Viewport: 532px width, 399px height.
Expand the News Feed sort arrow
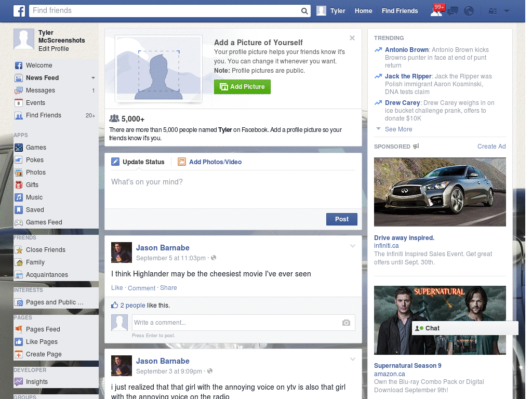(x=93, y=78)
